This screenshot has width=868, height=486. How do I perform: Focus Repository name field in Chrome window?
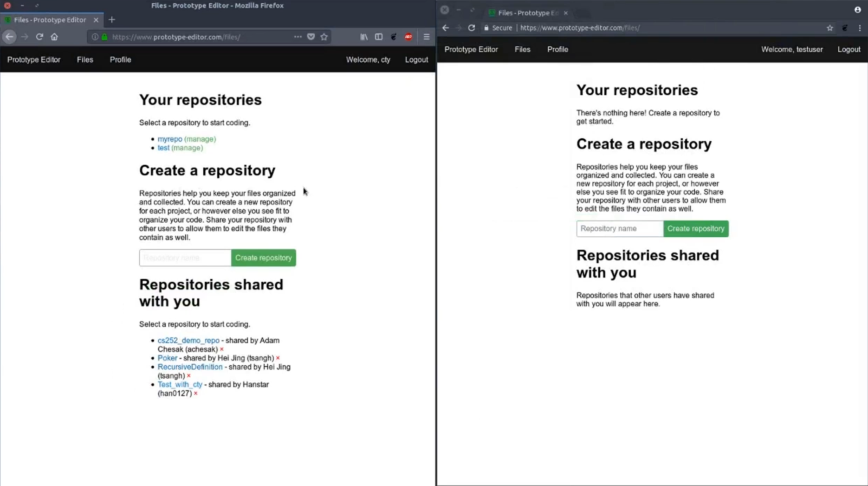click(620, 228)
